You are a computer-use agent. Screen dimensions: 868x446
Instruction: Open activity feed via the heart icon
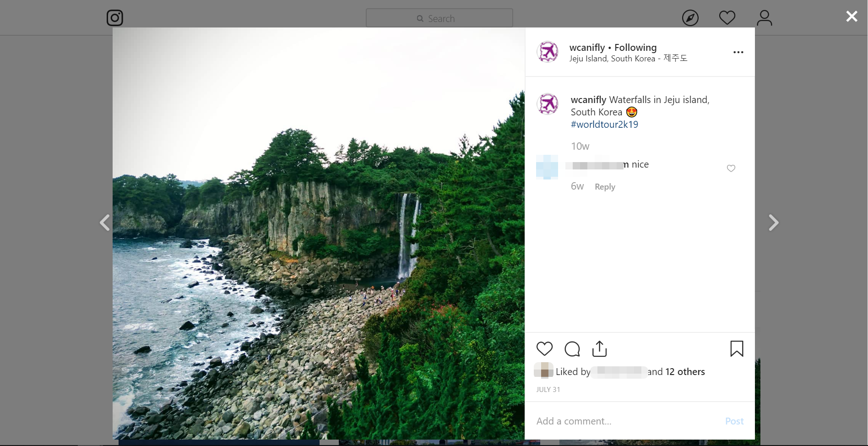click(x=727, y=17)
